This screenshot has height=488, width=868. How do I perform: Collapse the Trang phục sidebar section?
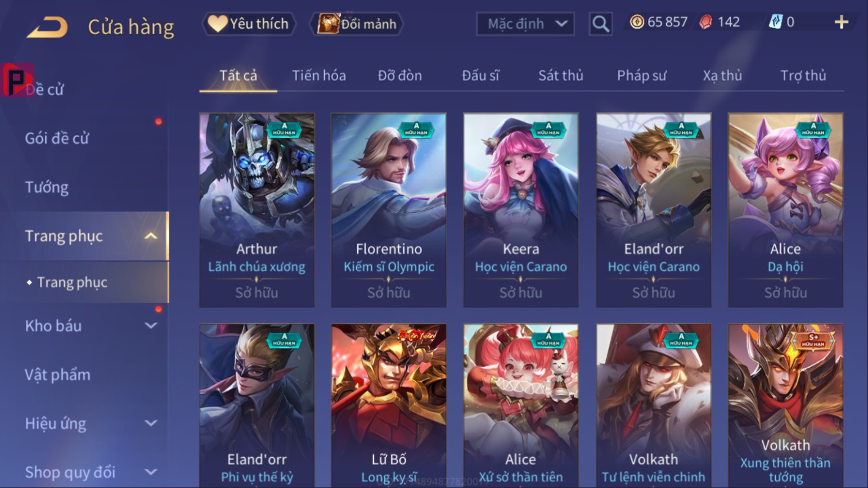(151, 236)
